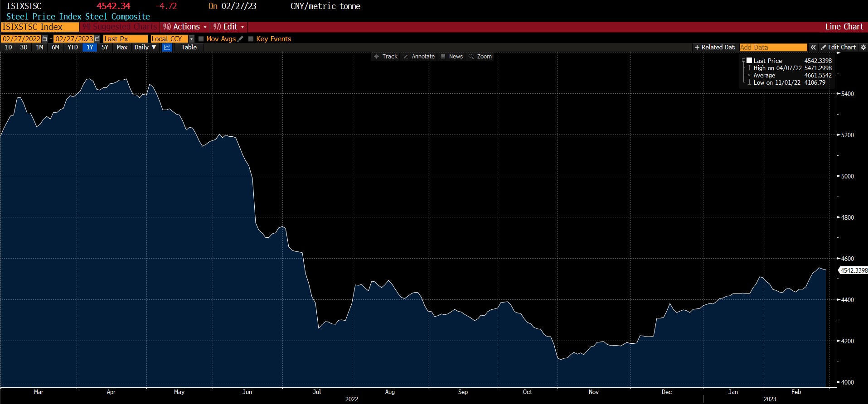Select the 1M time range
Image resolution: width=868 pixels, height=404 pixels.
(40, 47)
